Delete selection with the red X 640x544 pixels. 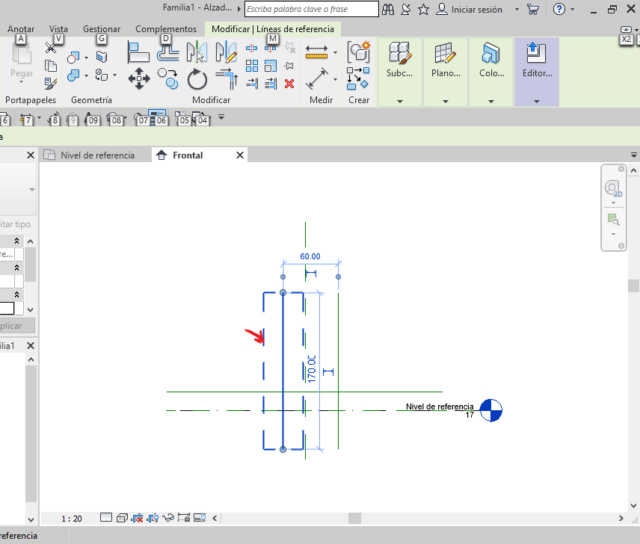[289, 84]
